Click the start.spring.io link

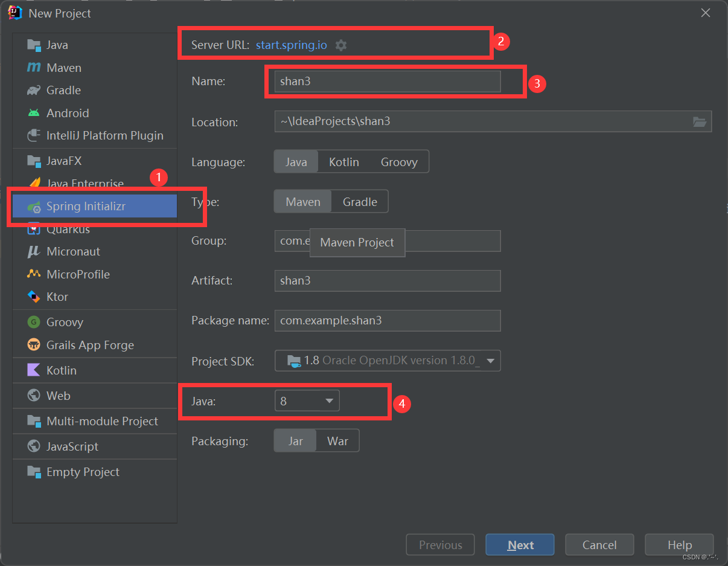pyautogui.click(x=292, y=45)
